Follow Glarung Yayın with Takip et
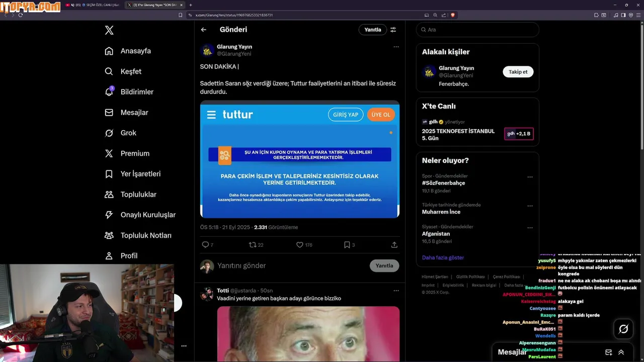 tap(518, 72)
